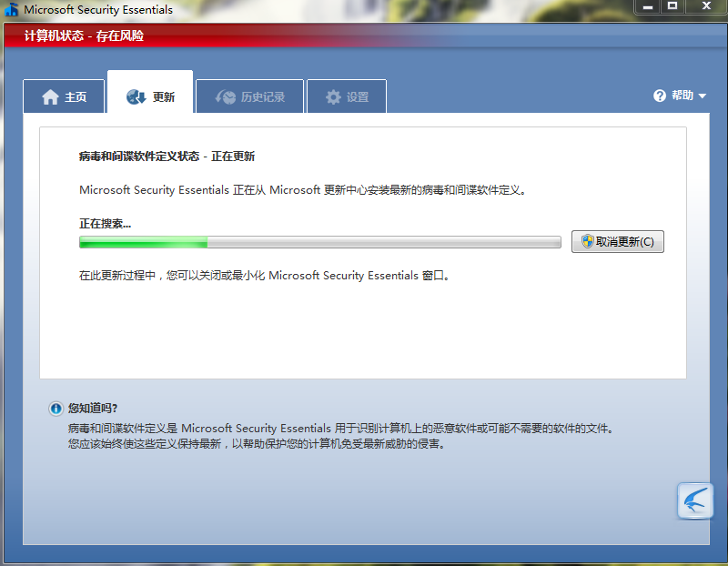Click the 您知道吗? heading text

(x=93, y=409)
